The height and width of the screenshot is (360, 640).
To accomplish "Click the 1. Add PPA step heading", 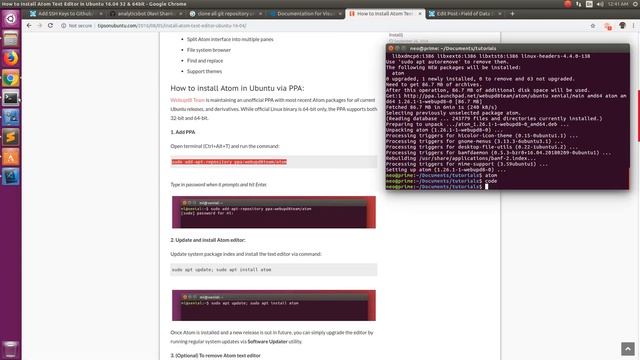I will 182,132.
